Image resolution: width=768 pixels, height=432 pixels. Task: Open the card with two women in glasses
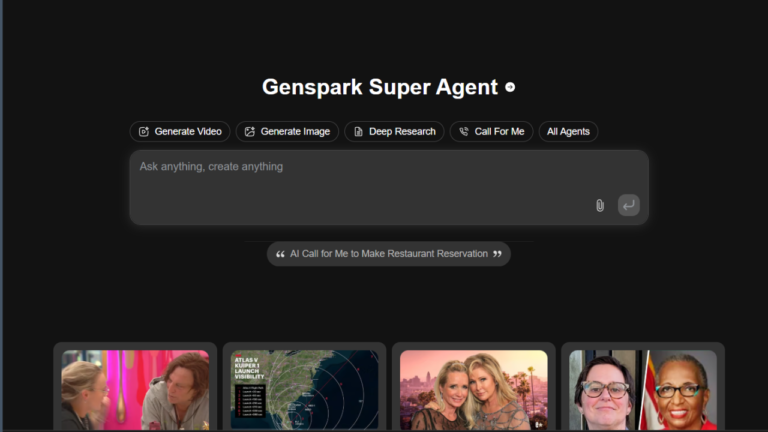[643, 390]
